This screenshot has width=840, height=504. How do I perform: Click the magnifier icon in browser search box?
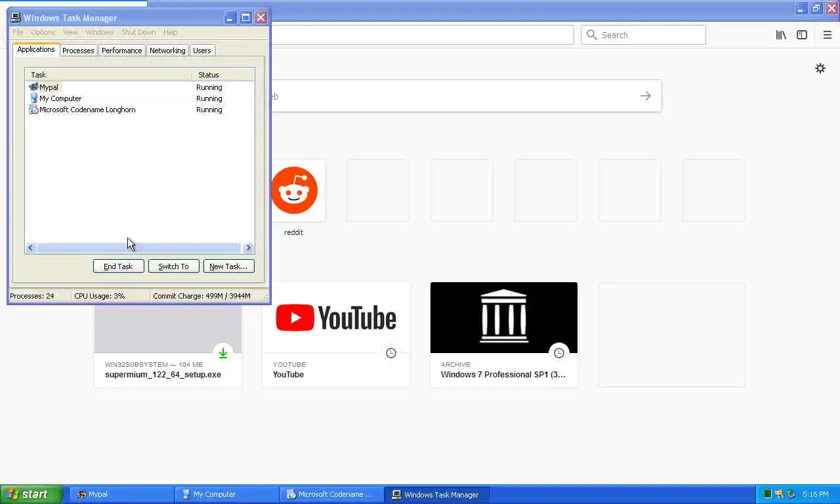(592, 35)
